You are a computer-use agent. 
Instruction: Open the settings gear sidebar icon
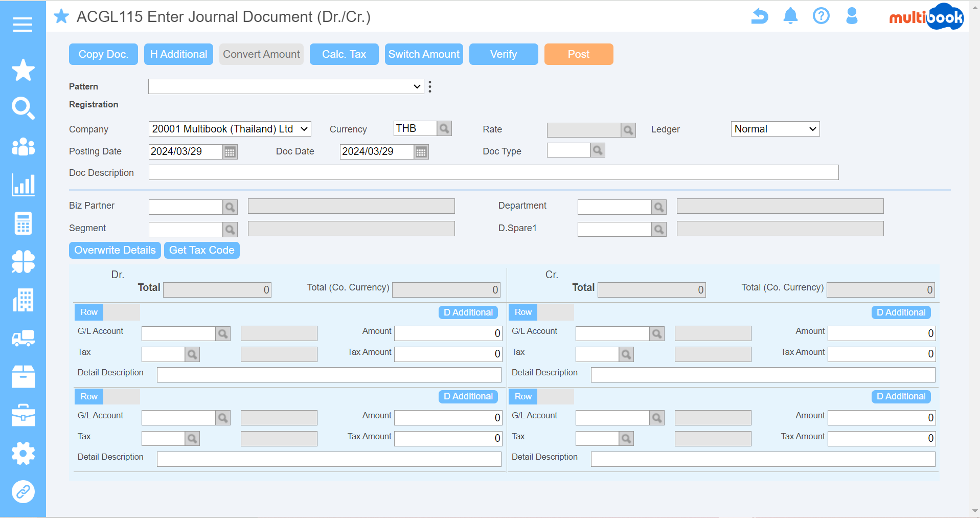[23, 453]
